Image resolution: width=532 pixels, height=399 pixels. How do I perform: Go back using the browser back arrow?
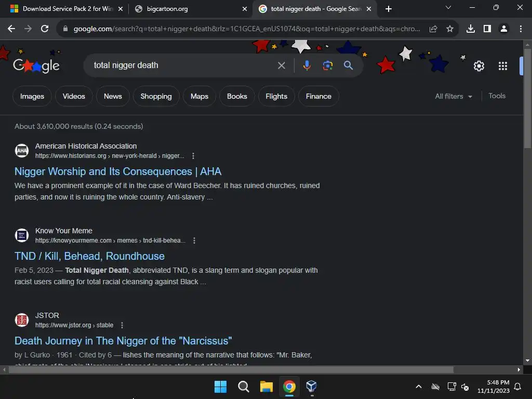point(11,29)
